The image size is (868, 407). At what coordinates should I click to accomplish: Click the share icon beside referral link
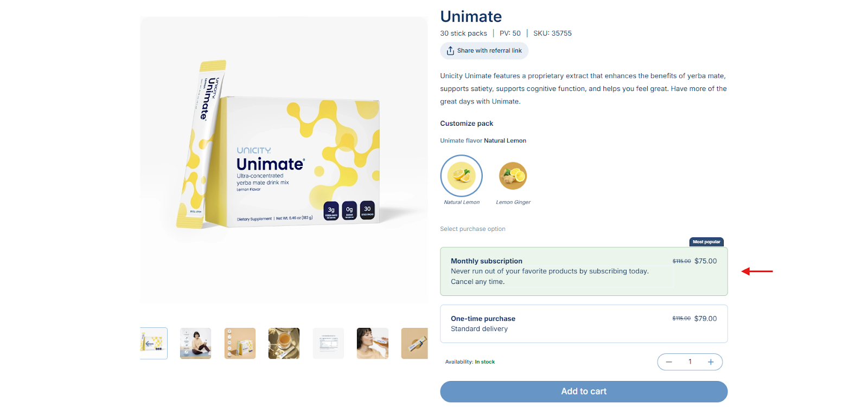[450, 50]
